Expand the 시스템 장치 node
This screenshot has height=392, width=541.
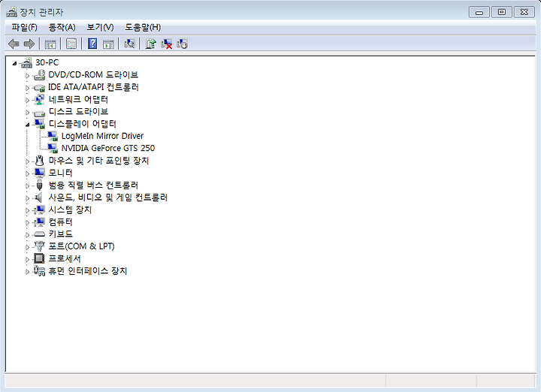(28, 210)
